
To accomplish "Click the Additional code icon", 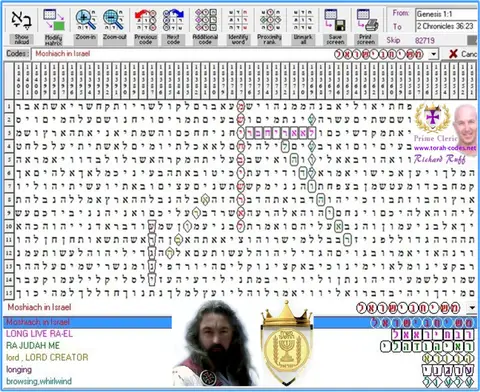I will [205, 20].
